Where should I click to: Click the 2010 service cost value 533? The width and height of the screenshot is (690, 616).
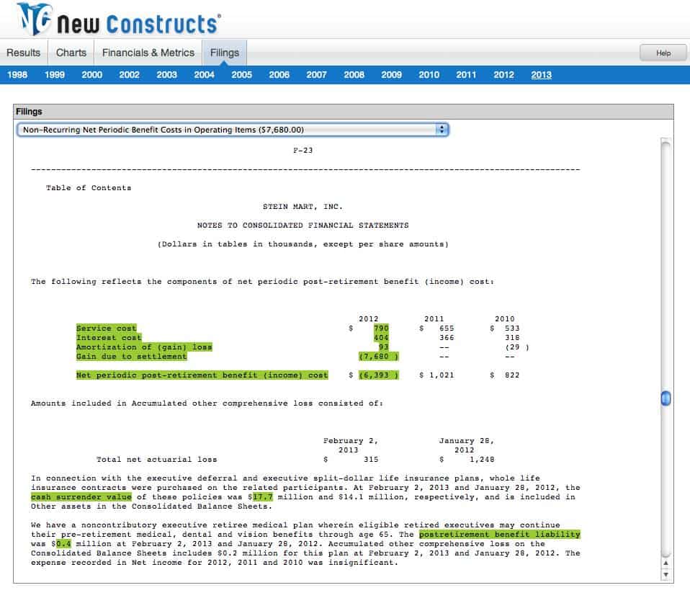click(x=512, y=328)
